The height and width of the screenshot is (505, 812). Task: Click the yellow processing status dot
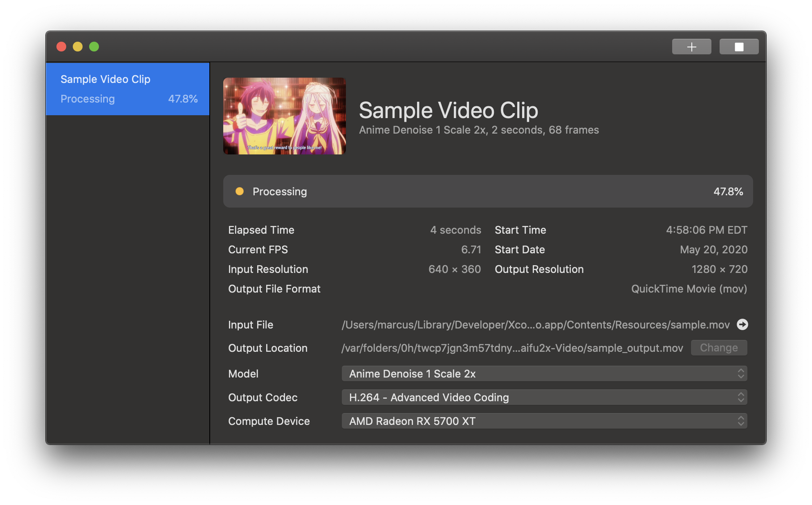click(240, 191)
